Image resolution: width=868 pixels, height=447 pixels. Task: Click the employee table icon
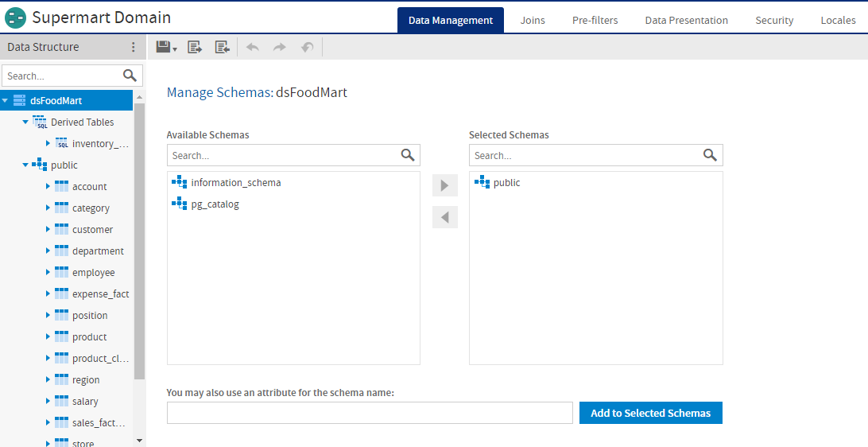pyautogui.click(x=61, y=272)
